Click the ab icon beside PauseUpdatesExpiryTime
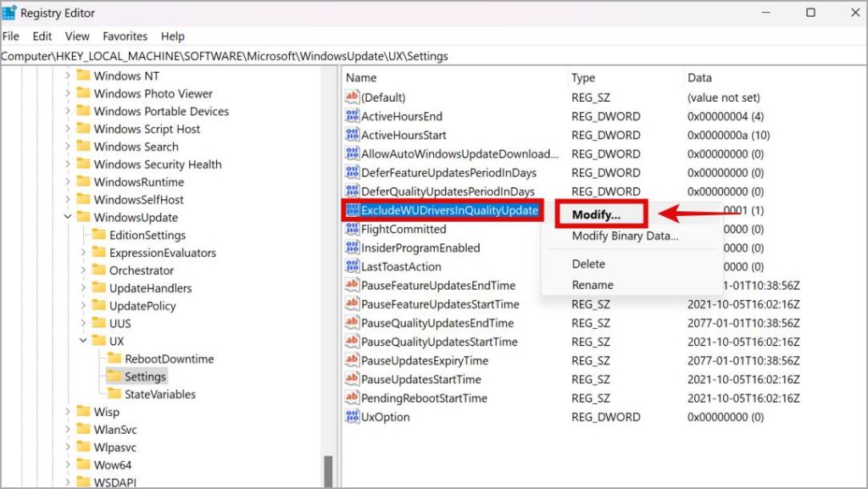Image resolution: width=868 pixels, height=489 pixels. click(351, 360)
